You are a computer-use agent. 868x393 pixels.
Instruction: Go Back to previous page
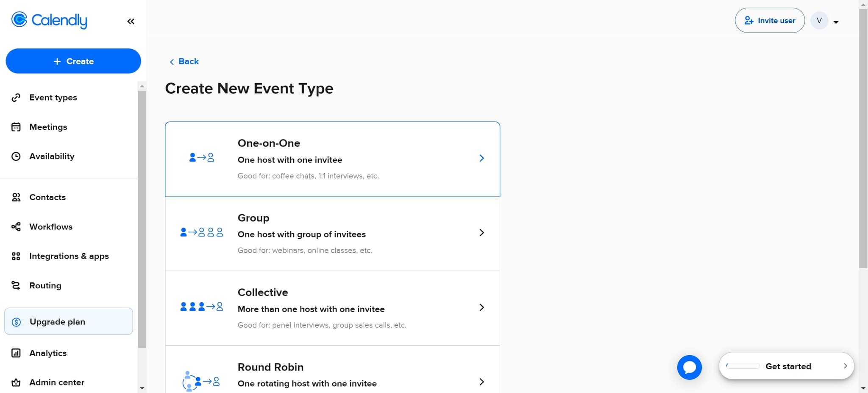(184, 61)
